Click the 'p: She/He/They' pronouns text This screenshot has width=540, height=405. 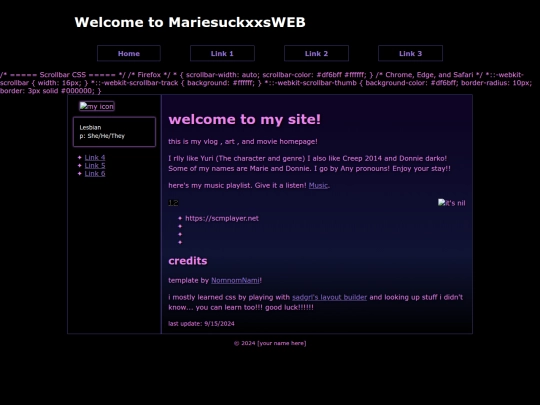[x=102, y=136]
